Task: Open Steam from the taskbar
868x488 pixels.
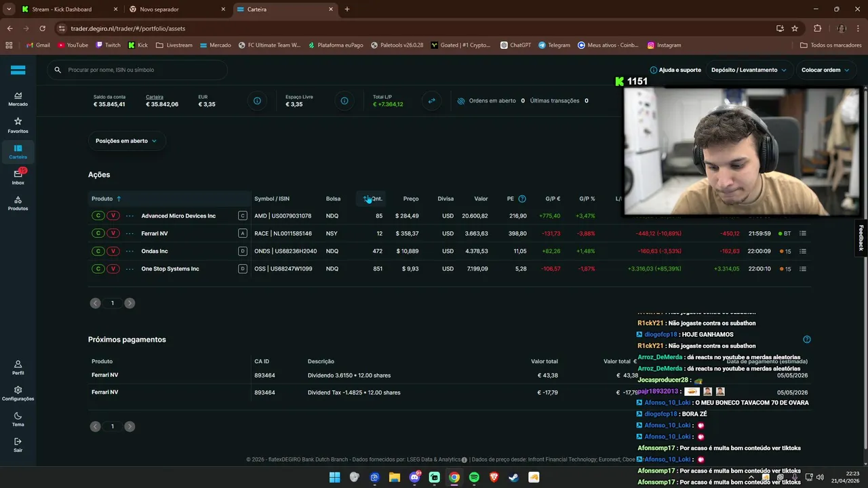Action: tap(513, 477)
